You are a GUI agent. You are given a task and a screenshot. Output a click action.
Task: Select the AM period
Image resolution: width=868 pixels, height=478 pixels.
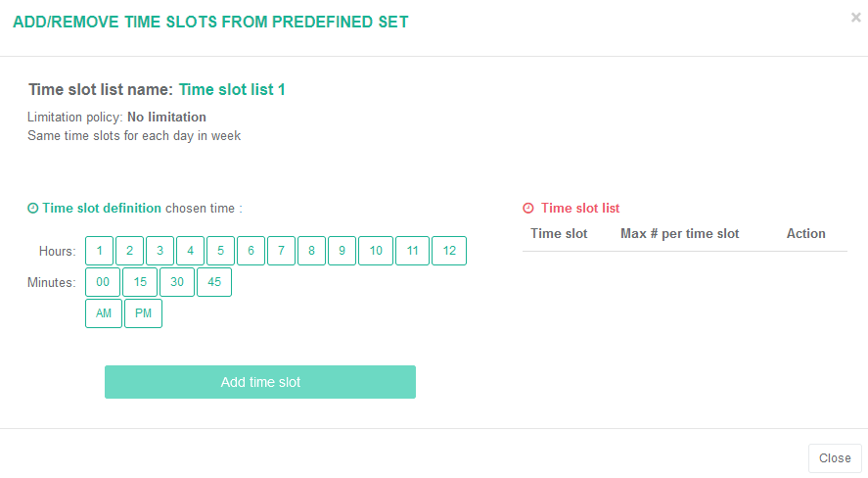click(x=104, y=313)
